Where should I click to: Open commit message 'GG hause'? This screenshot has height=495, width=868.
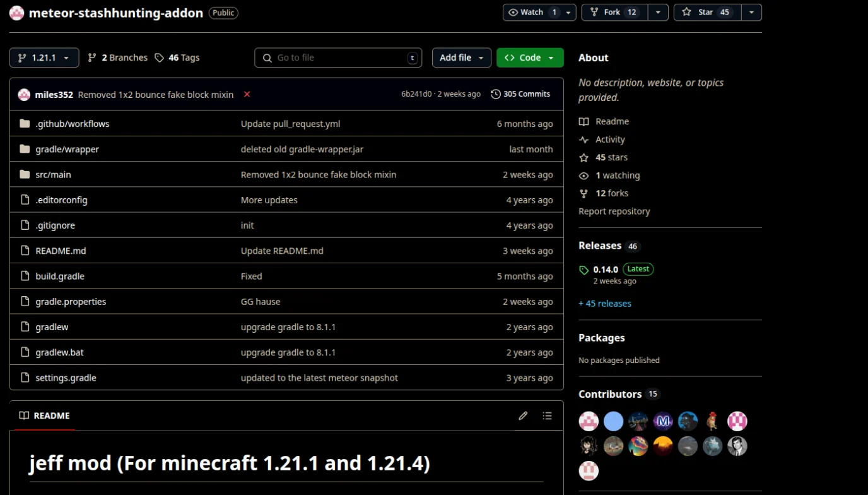[x=261, y=301]
